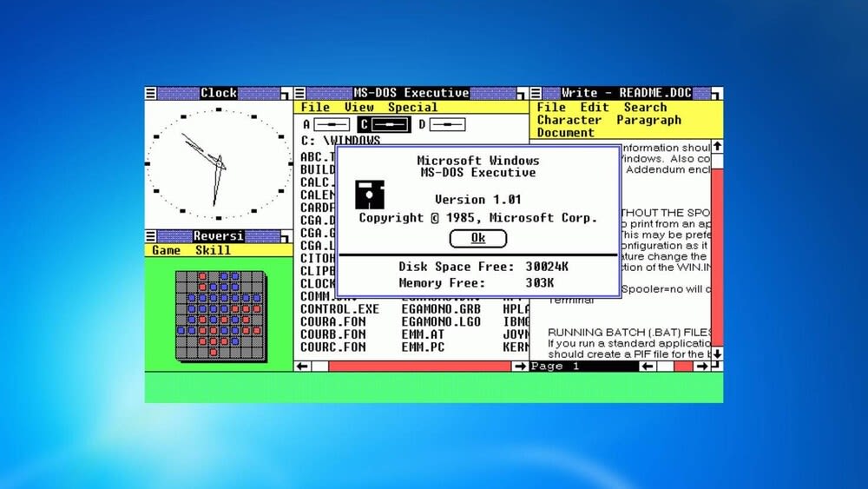Viewport: 868px width, 489px height.
Task: Click the scroll thumb in the MS-DOS Executive scrollbar
Action: pos(320,366)
